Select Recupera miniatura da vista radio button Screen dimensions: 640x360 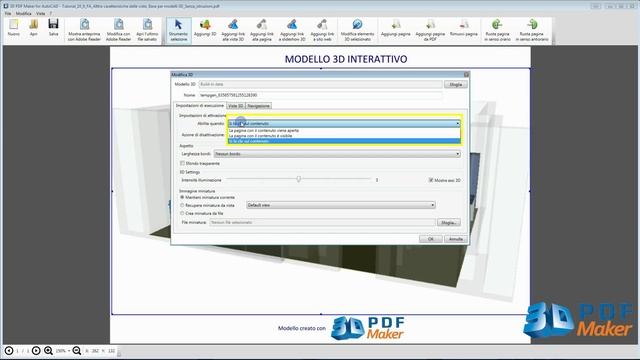182,205
